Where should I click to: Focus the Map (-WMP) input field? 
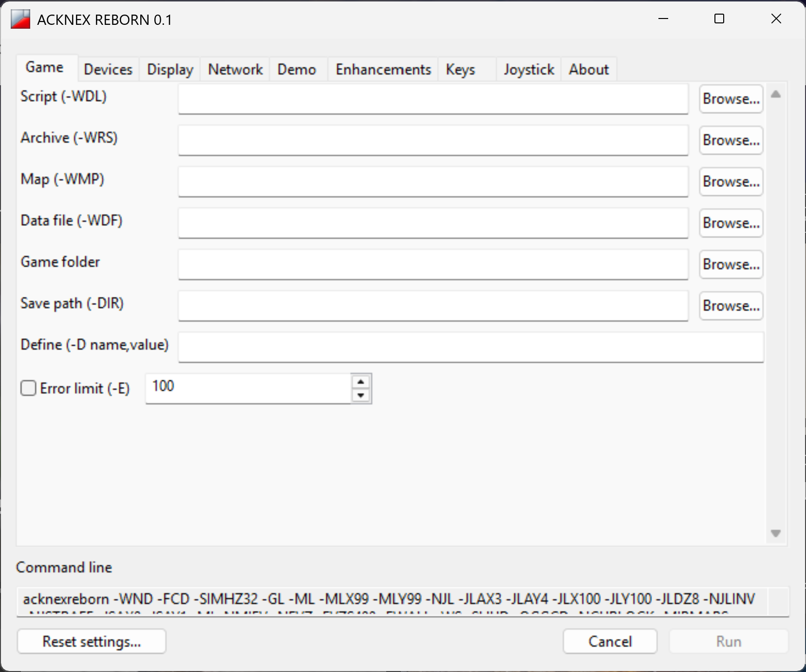(433, 182)
